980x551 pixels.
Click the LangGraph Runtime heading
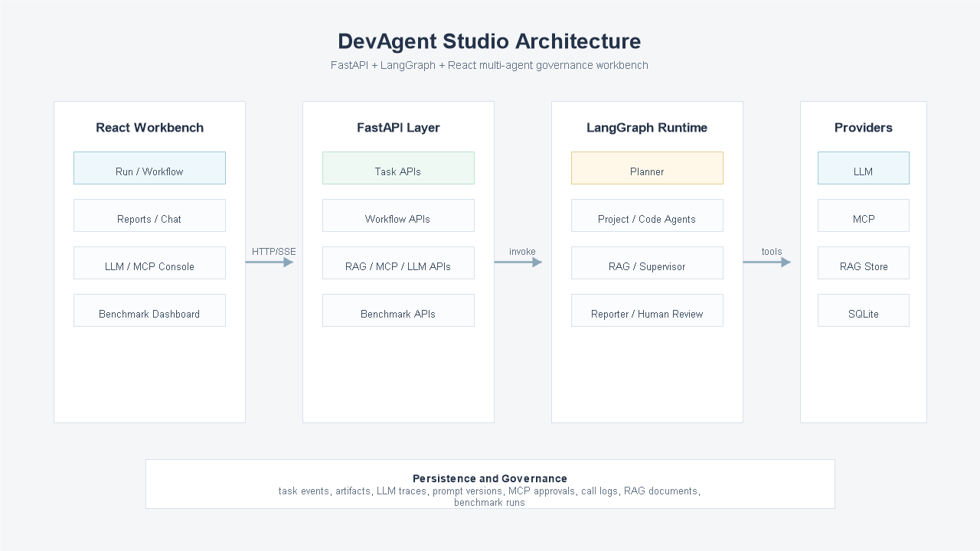[x=647, y=128]
